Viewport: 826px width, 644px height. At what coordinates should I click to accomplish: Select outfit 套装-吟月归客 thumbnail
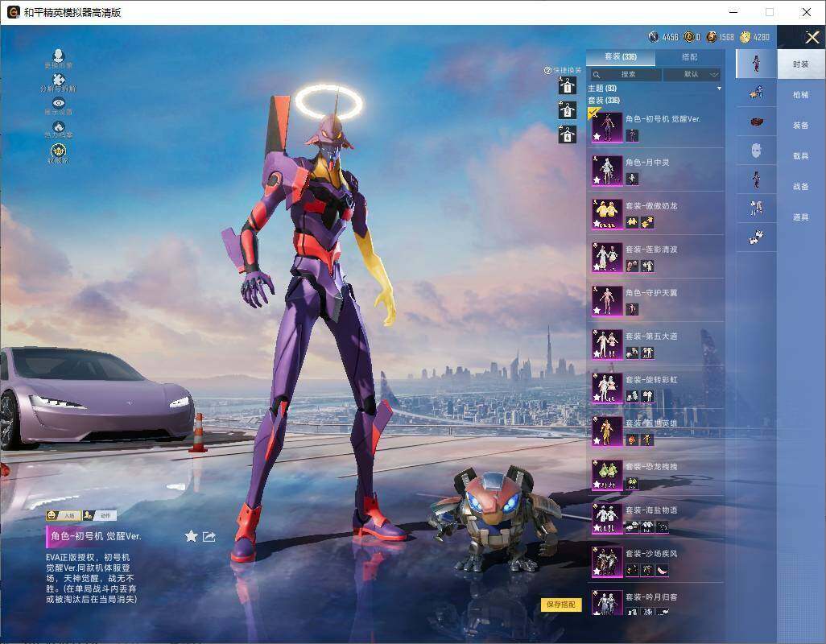pyautogui.click(x=607, y=603)
